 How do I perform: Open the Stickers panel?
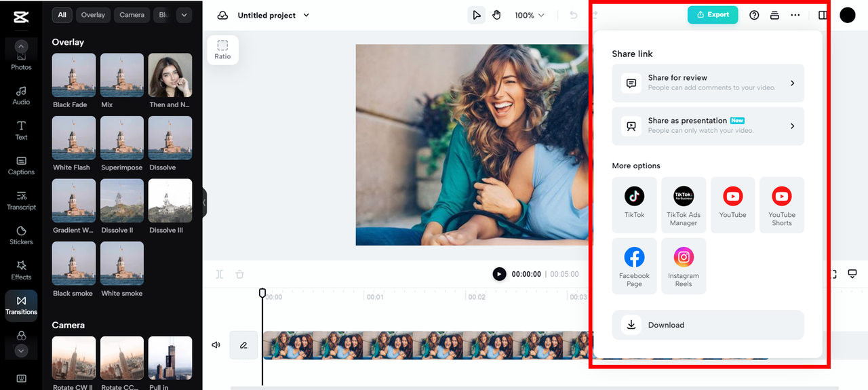(x=21, y=235)
